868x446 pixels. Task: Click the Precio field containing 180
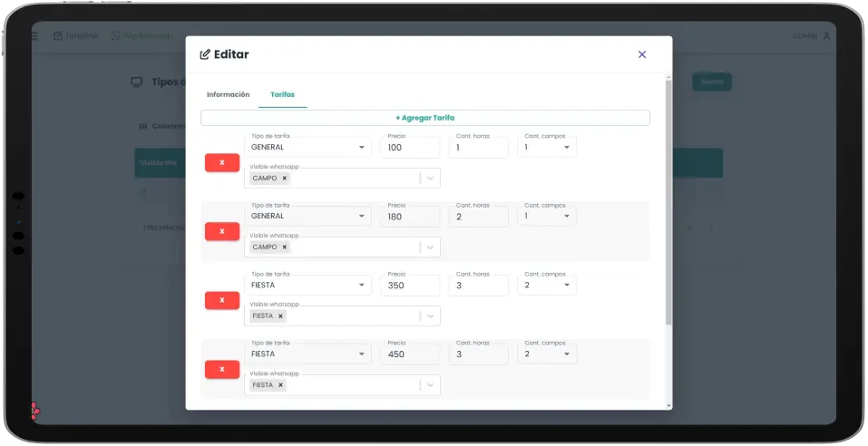(x=409, y=216)
